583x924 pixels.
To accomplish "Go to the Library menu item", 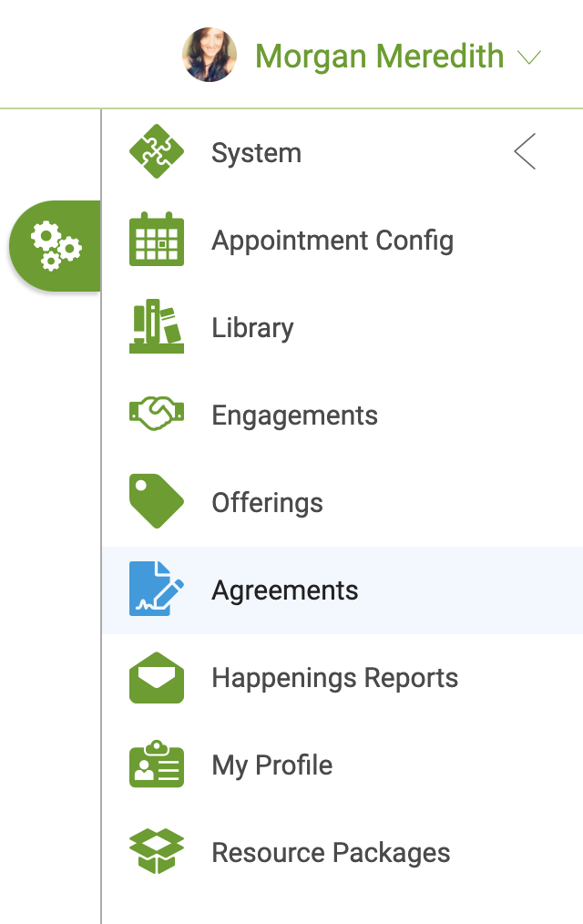I will [x=343, y=326].
